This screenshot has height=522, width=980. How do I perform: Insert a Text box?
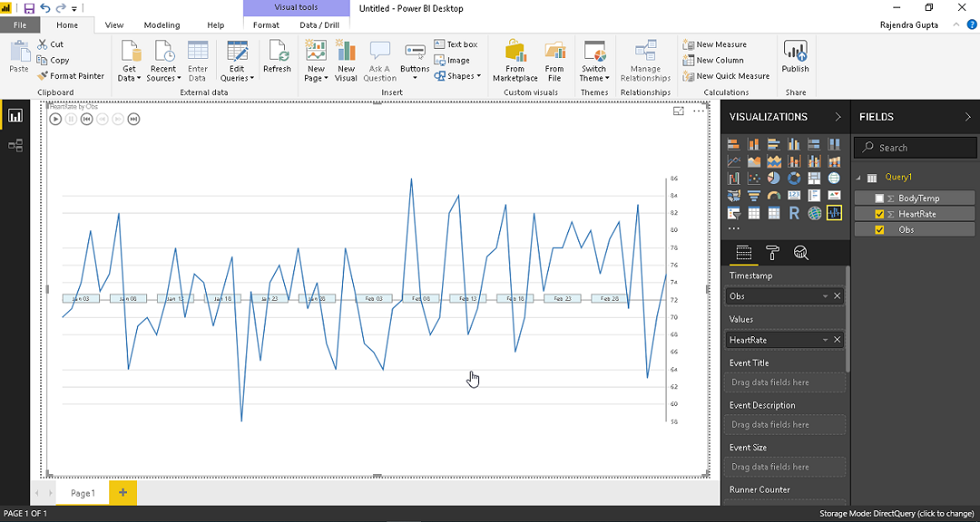point(456,45)
